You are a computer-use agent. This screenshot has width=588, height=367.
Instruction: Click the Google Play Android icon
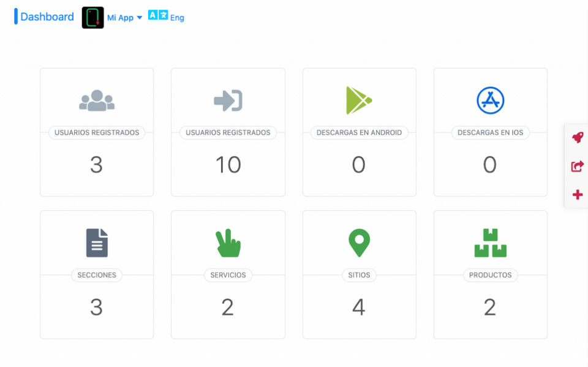(359, 100)
